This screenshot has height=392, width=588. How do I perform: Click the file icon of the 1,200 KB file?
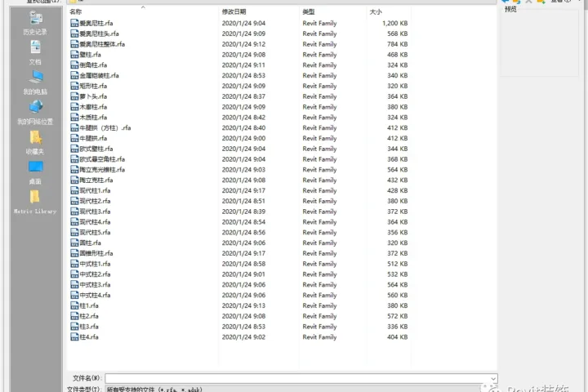pyautogui.click(x=74, y=23)
